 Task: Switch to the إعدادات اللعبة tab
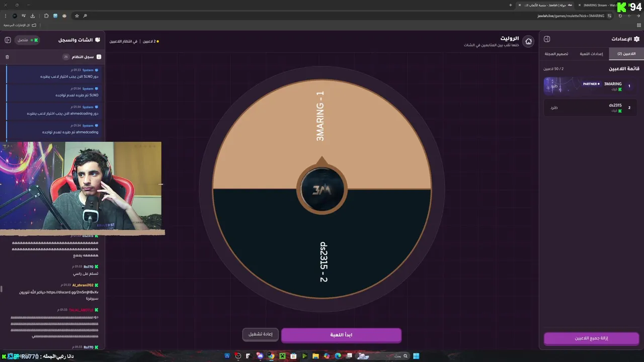tap(591, 54)
